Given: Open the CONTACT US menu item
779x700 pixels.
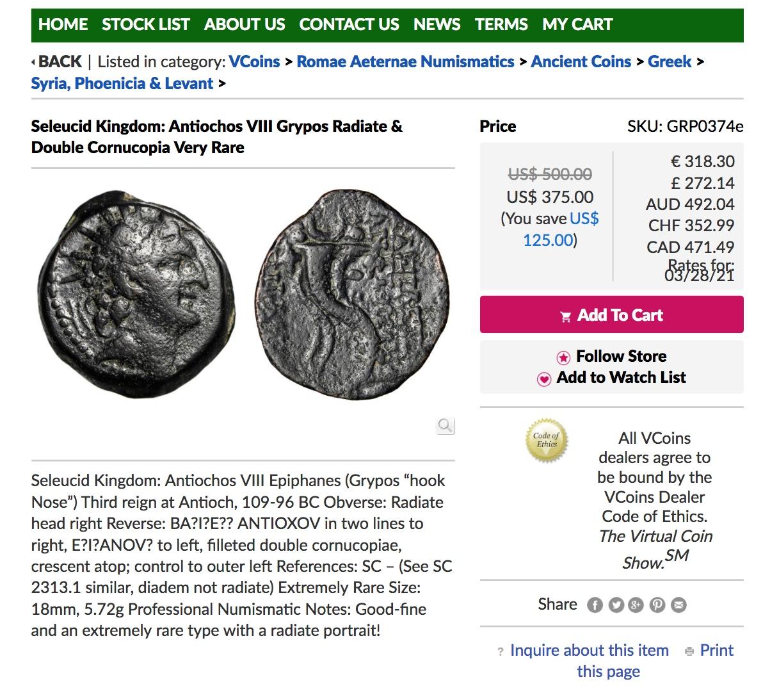Looking at the screenshot, I should click(x=349, y=24).
